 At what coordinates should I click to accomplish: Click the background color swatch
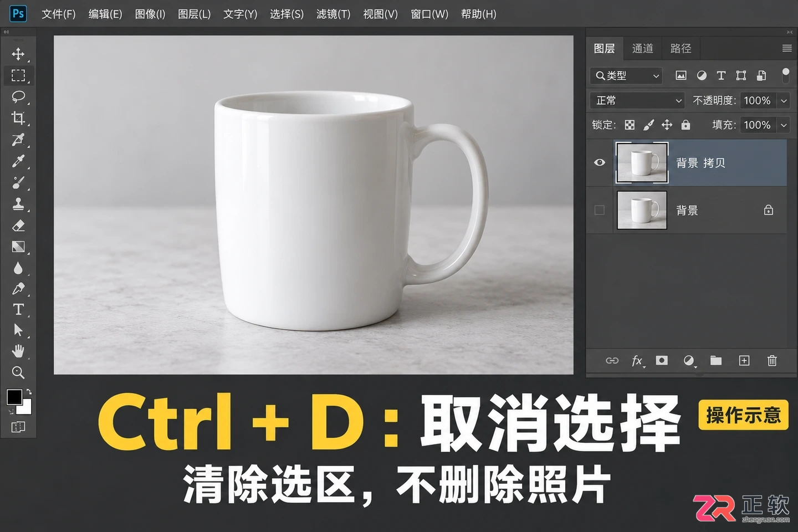click(x=25, y=409)
